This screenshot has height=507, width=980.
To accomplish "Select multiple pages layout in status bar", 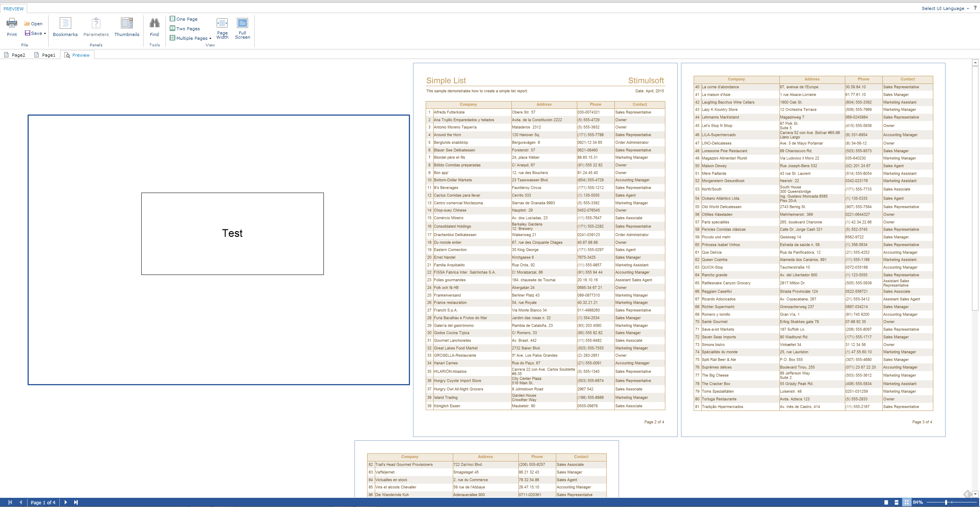I will pyautogui.click(x=906, y=502).
